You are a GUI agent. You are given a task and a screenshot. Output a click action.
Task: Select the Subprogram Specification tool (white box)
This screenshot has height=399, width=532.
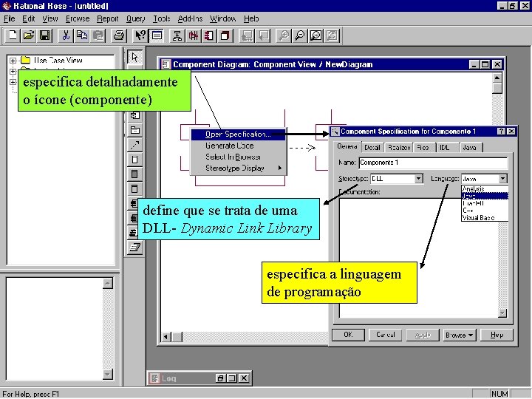[134, 160]
